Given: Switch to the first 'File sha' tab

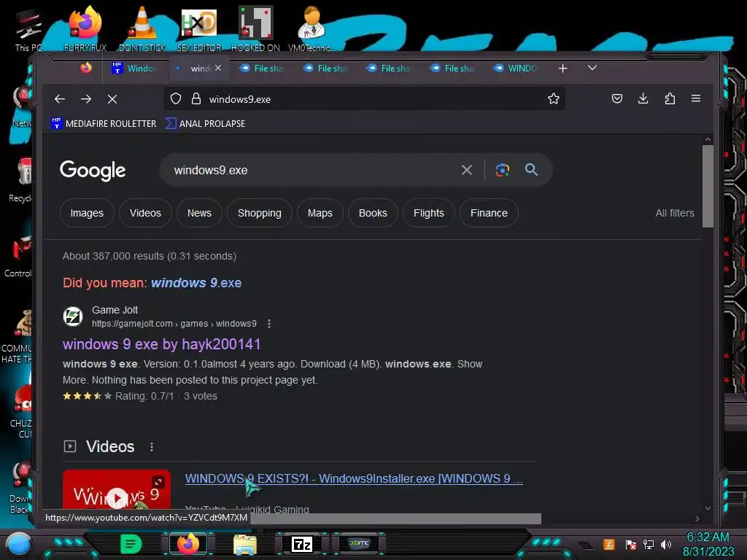Looking at the screenshot, I should tap(262, 68).
